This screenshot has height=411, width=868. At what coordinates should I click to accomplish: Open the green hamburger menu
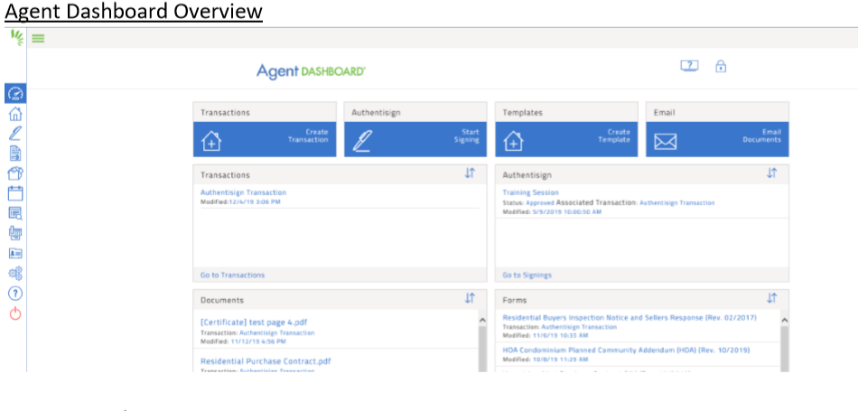pyautogui.click(x=38, y=39)
